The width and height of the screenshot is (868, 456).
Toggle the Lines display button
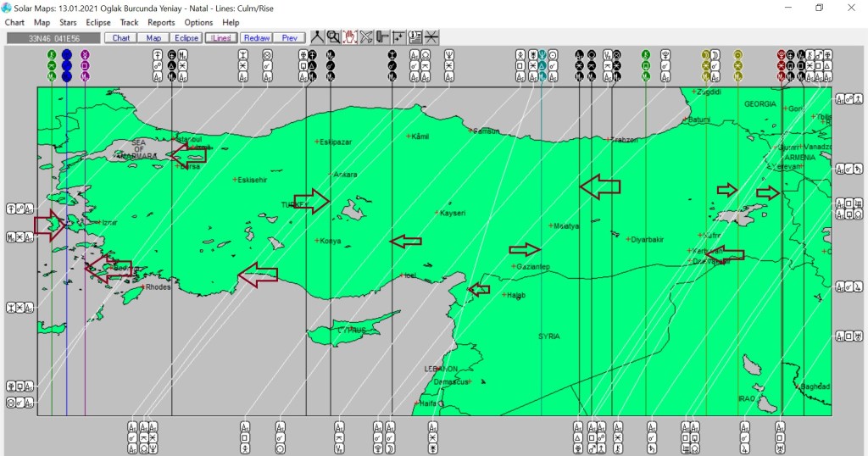point(220,38)
